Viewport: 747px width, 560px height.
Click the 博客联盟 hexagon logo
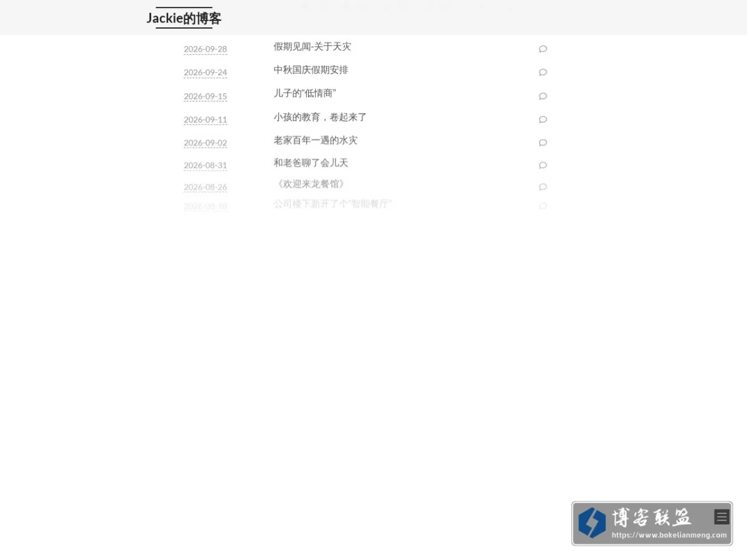pyautogui.click(x=592, y=523)
